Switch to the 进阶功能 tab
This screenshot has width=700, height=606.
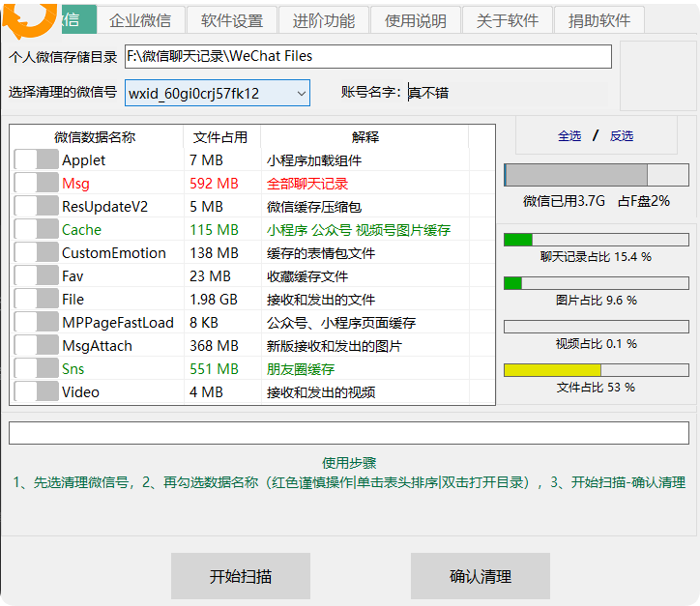tap(324, 20)
